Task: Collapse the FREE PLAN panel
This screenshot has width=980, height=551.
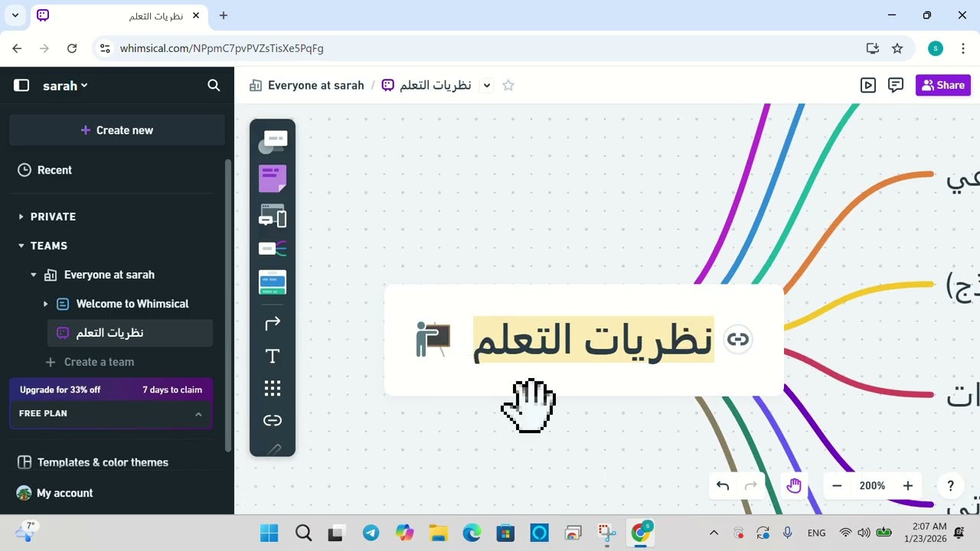Action: click(x=198, y=414)
